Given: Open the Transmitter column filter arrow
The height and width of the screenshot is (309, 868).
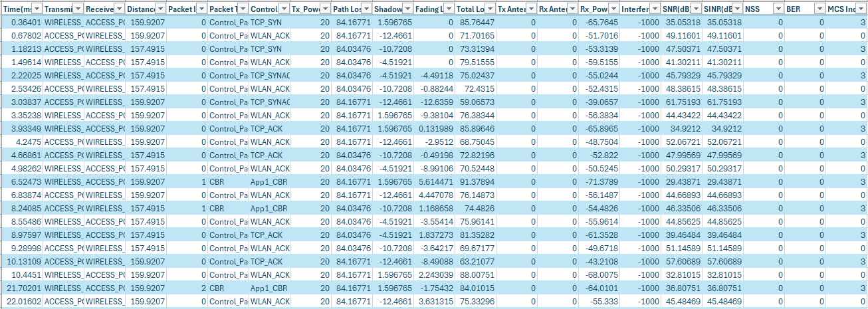Looking at the screenshot, I should (x=78, y=9).
